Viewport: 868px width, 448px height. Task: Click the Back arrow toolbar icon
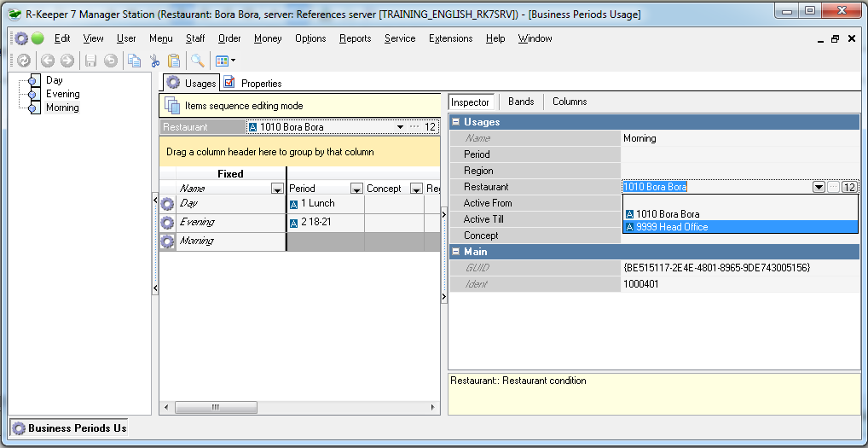[x=48, y=61]
